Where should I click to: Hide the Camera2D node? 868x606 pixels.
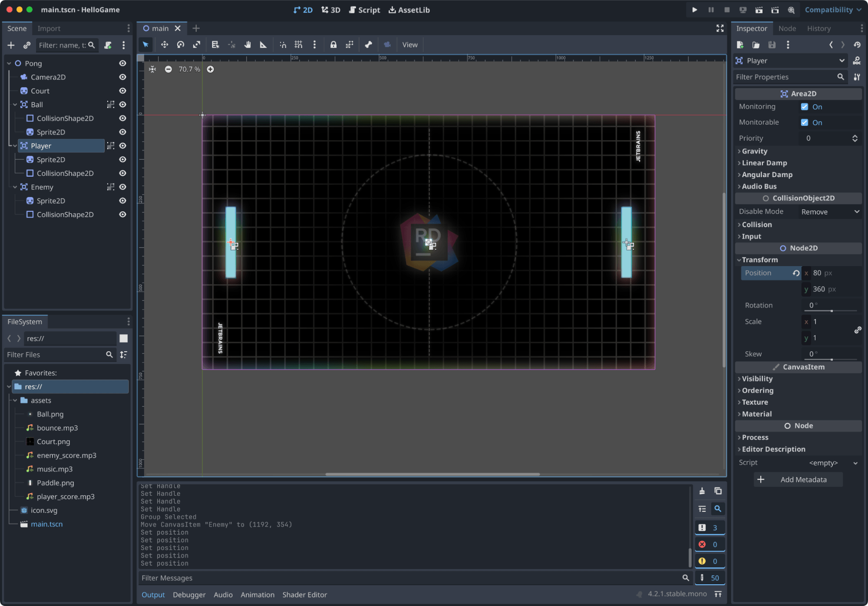pos(122,77)
